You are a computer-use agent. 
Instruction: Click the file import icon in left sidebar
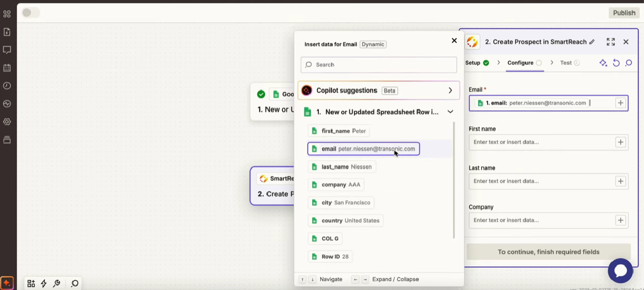[7, 32]
